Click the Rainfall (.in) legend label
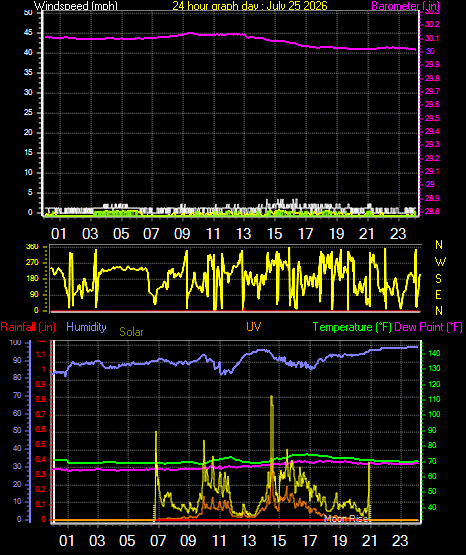466x555 pixels. [x=28, y=327]
